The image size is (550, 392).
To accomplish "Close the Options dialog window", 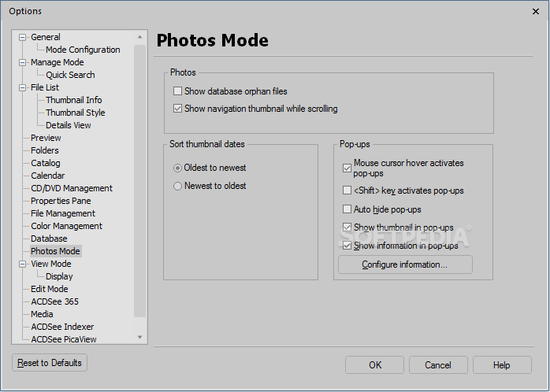I will point(536,12).
